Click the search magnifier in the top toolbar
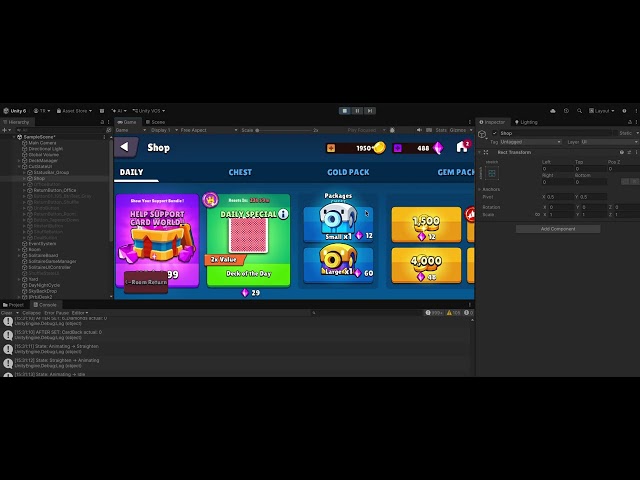This screenshot has width=640, height=480. pyautogui.click(x=579, y=111)
